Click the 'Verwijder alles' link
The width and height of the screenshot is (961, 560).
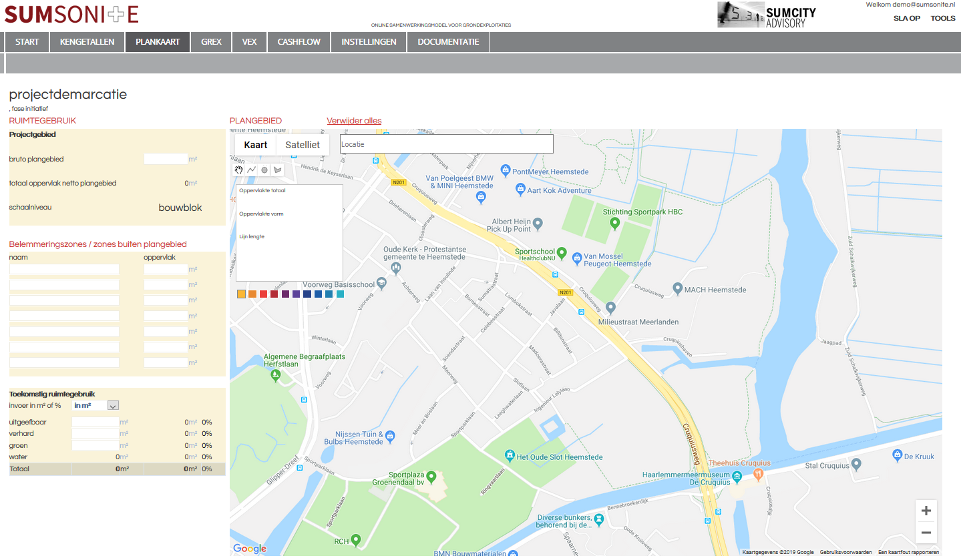coord(354,121)
